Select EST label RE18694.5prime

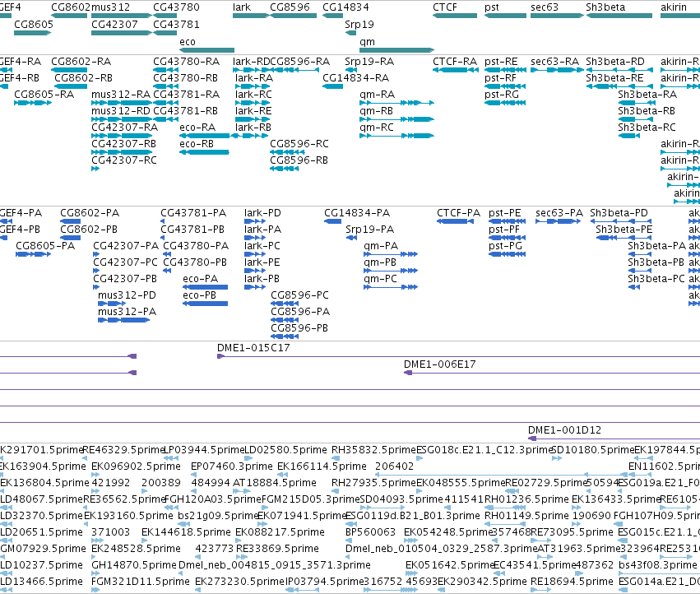[572, 582]
